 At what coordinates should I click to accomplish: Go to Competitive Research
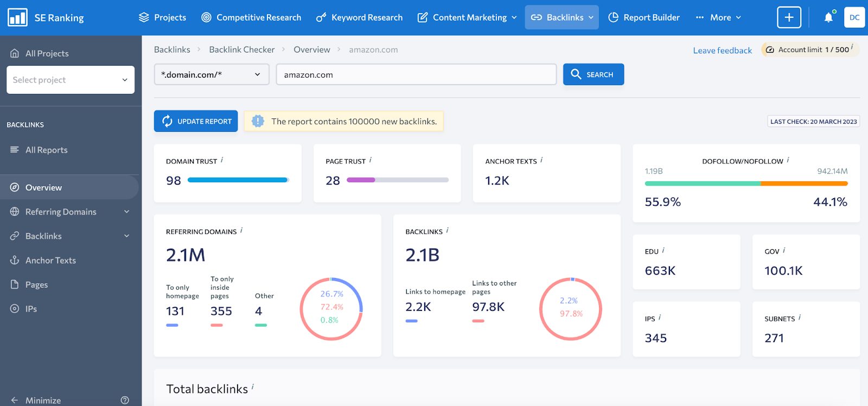coord(251,17)
